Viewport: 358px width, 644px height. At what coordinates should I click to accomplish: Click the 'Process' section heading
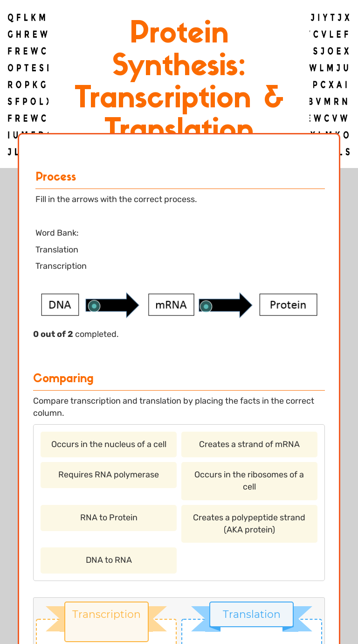pos(56,176)
